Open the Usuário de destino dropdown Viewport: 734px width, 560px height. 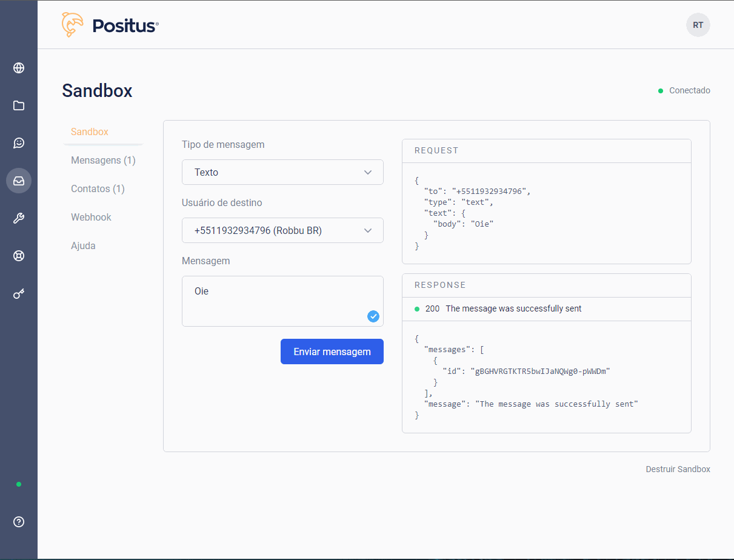click(282, 230)
